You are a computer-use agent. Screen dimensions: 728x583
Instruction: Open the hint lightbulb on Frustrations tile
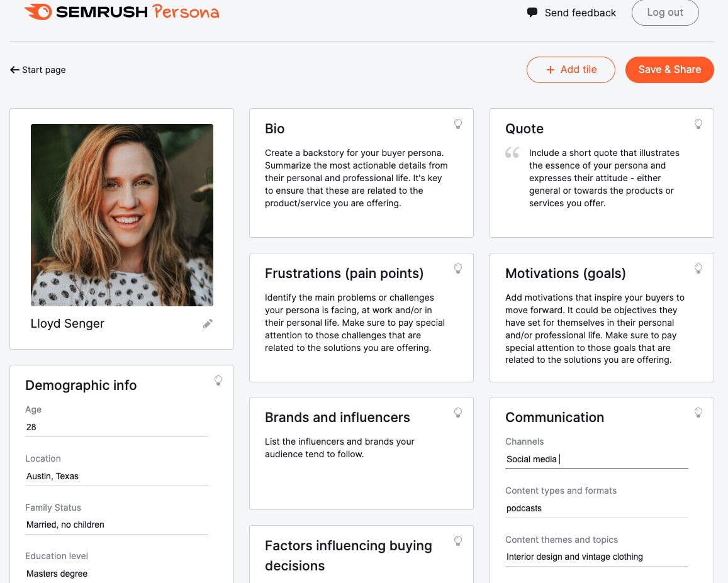[458, 269]
